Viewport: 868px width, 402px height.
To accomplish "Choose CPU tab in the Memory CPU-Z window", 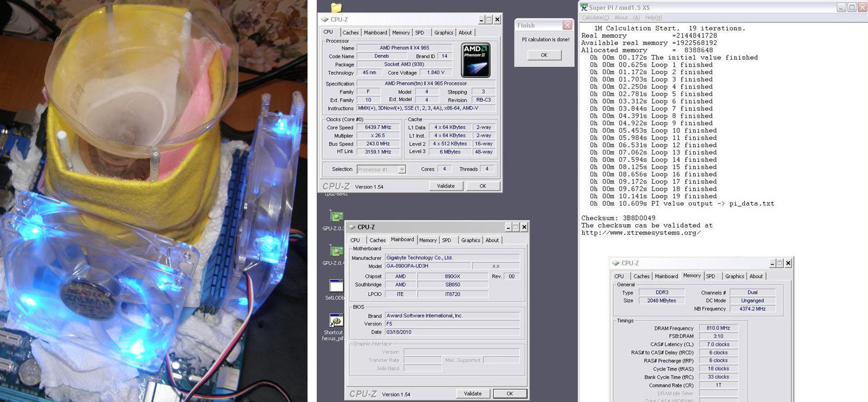I will point(619,276).
